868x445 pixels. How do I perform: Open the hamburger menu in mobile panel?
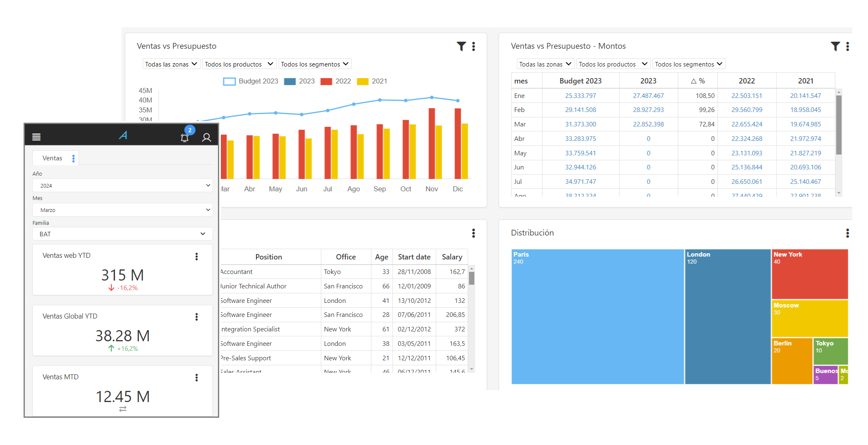[36, 137]
